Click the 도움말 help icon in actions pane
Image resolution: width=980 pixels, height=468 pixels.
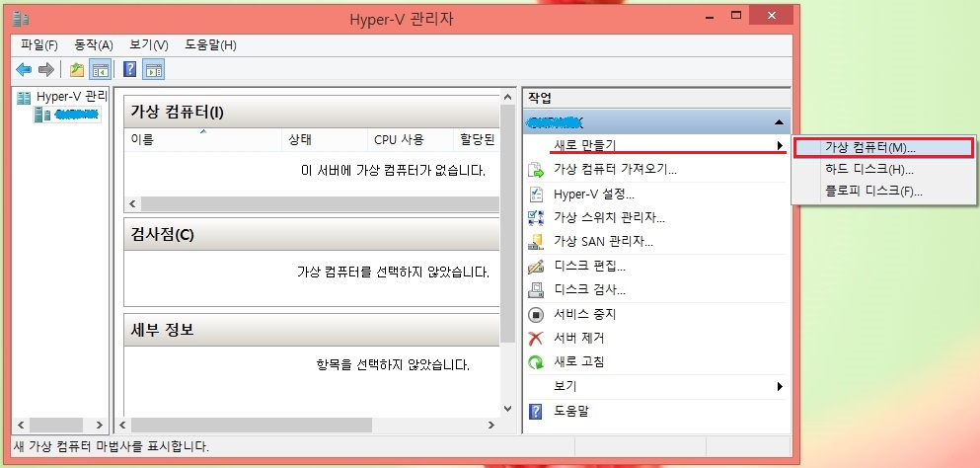coord(536,411)
